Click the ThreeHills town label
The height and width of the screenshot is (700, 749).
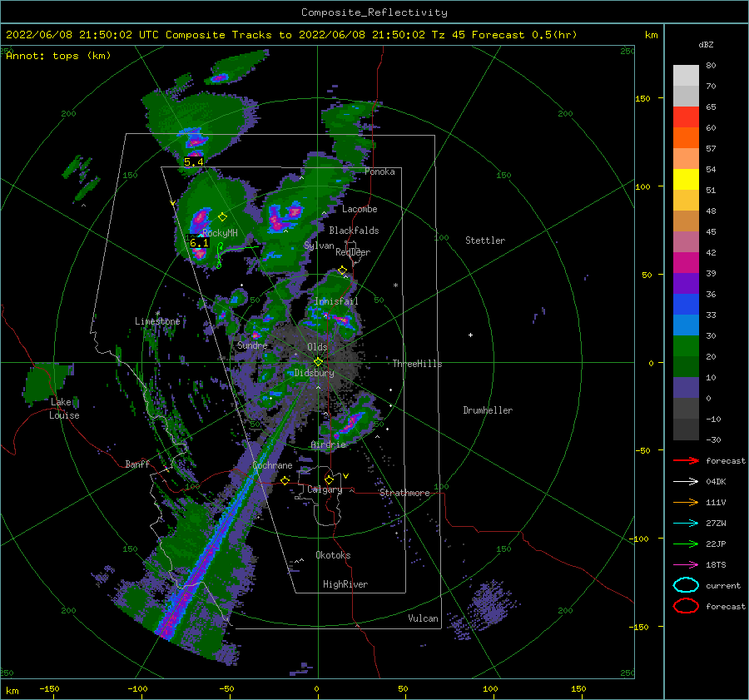417,364
